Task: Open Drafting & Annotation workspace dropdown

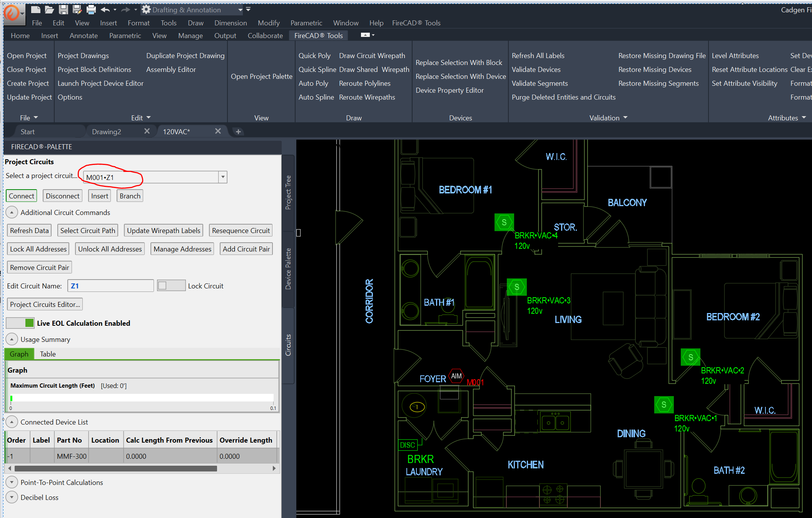Action: [x=240, y=10]
